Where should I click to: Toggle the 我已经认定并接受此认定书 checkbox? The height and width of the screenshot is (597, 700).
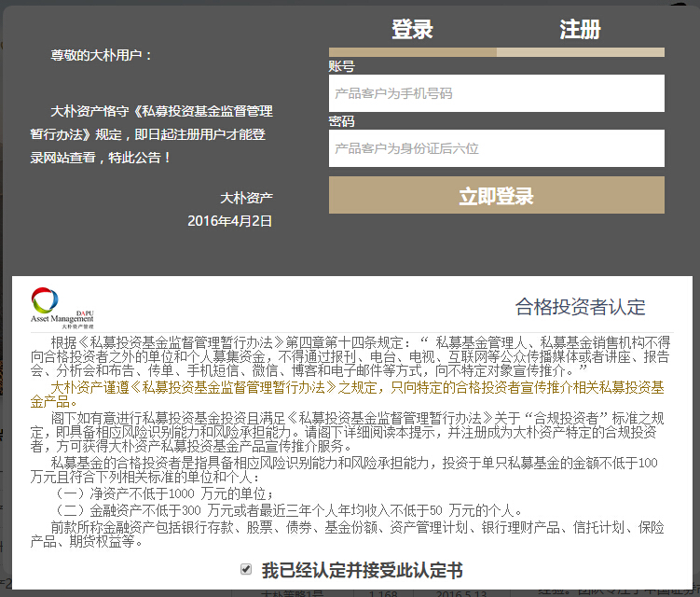coord(246,569)
